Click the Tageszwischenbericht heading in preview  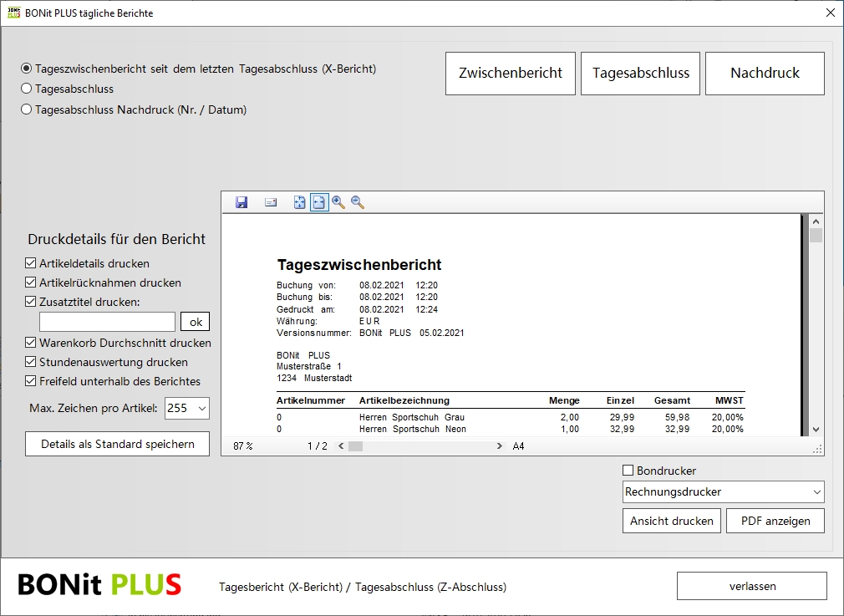[359, 264]
